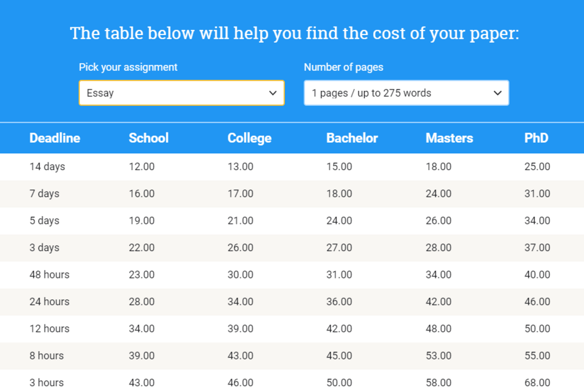This screenshot has width=584, height=392.
Task: Pick the 3 hours PhD price 68.00
Action: coord(537,382)
